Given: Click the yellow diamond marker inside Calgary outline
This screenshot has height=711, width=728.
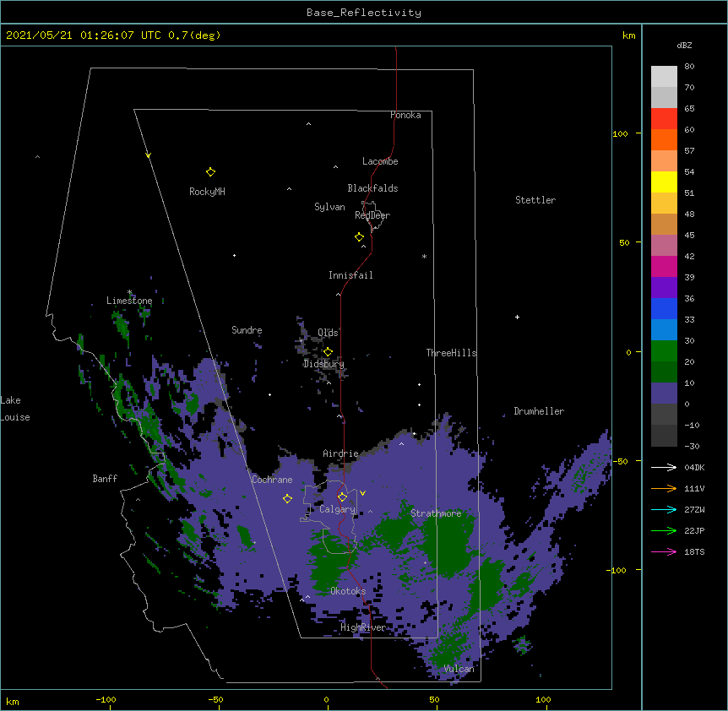Looking at the screenshot, I should pos(342,497).
